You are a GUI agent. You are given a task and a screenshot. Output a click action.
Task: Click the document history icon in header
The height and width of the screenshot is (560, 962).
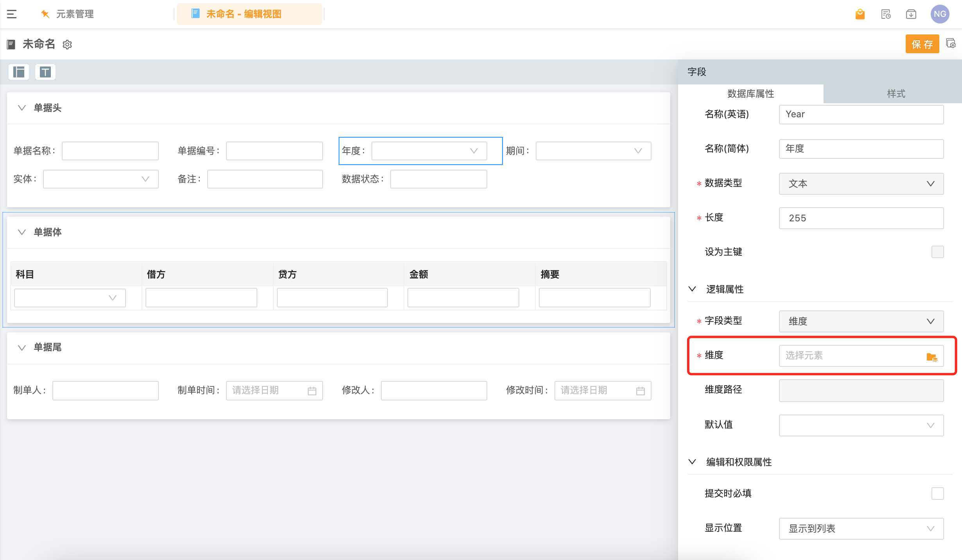(886, 14)
